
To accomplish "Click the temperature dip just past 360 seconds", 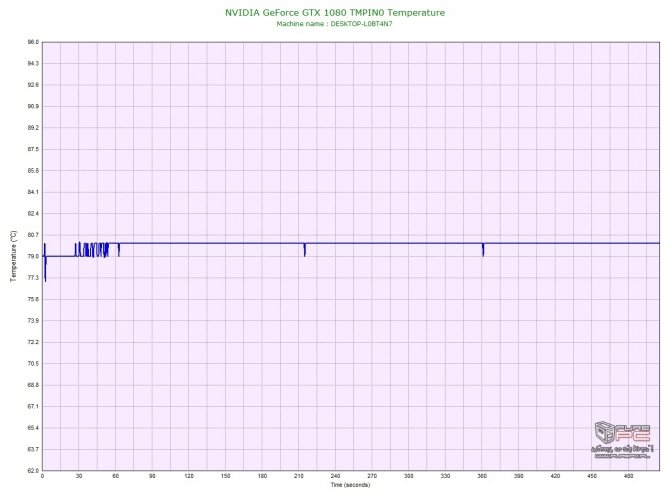I will (483, 250).
